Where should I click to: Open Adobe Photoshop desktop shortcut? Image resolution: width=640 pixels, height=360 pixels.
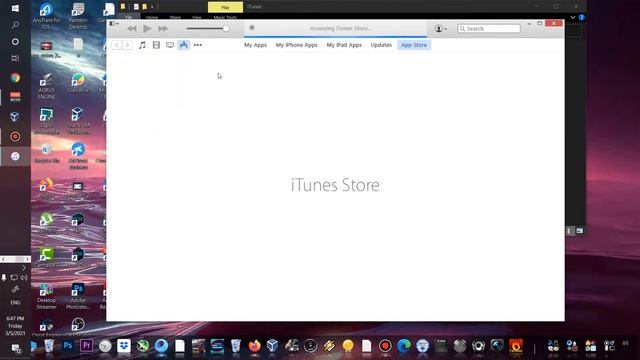(78, 297)
